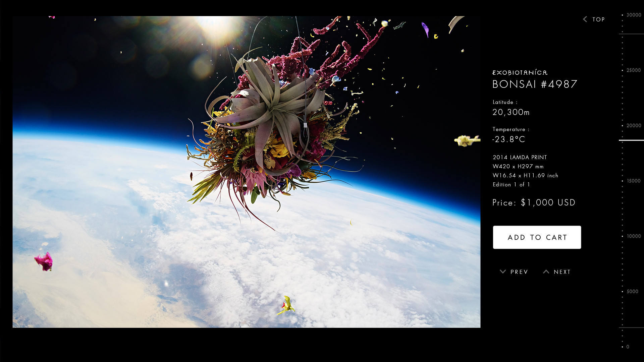Click the Edition 1 of 1 text
The image size is (644, 362).
(511, 184)
